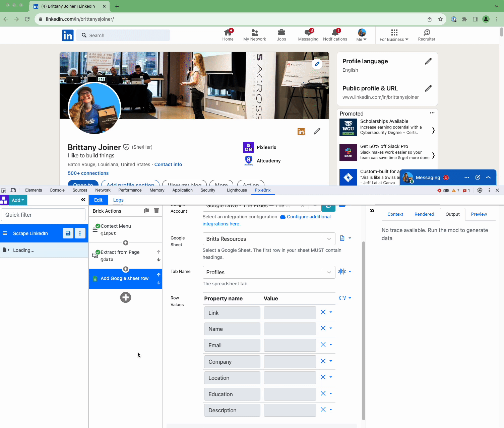Expand the Tab Name dropdown showing Profiles
The image size is (504, 428).
(x=329, y=272)
